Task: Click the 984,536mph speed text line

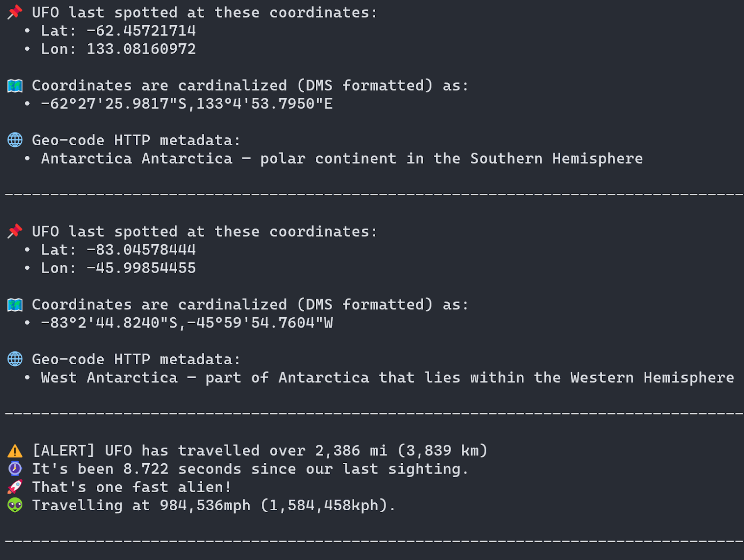Action: coord(214,506)
